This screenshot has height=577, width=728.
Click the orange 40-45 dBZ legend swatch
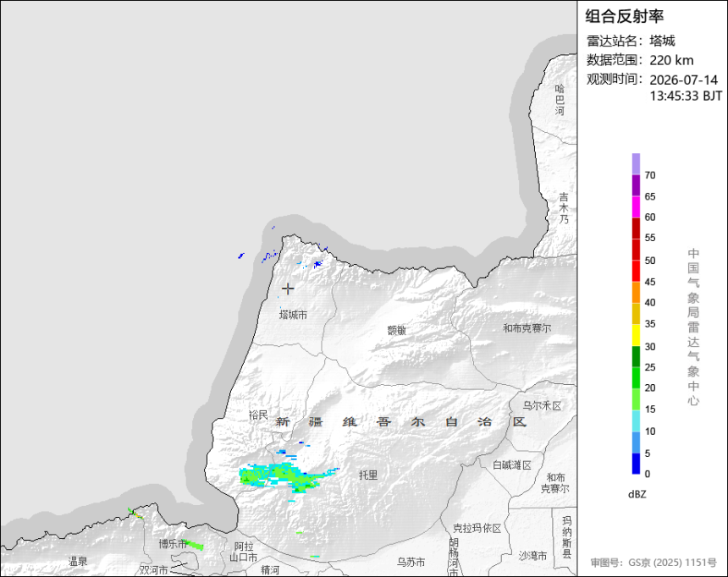click(x=636, y=293)
